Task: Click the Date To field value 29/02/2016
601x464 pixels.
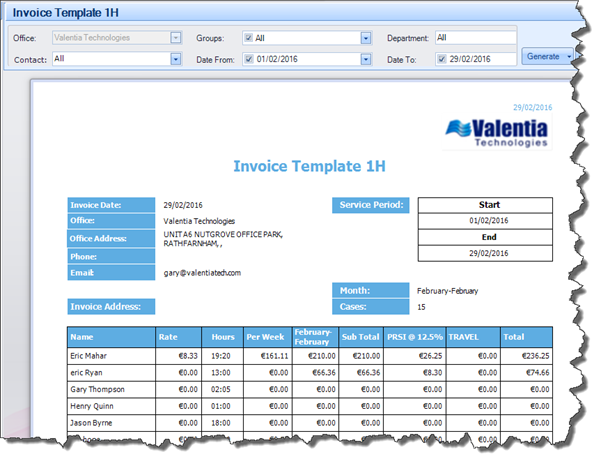Action: pyautogui.click(x=470, y=59)
